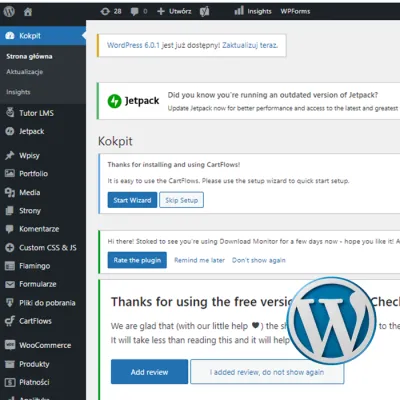Click the Komentarze speech bubble icon
Image resolution: width=400 pixels, height=400 pixels.
pyautogui.click(x=10, y=229)
